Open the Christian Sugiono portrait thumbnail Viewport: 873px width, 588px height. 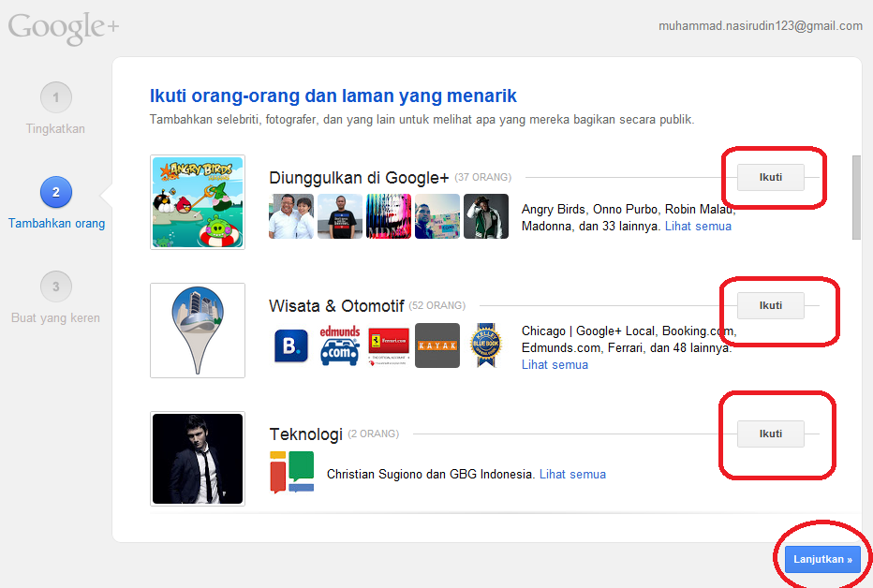[198, 459]
